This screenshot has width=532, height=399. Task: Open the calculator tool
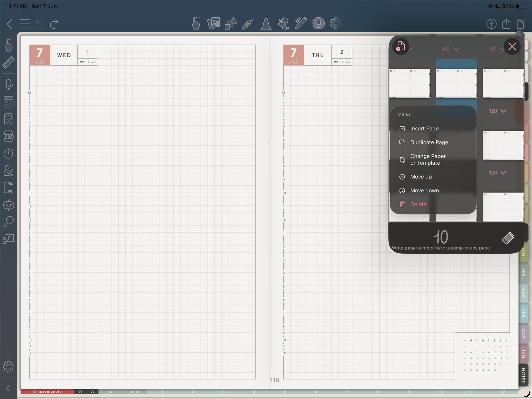(9, 102)
